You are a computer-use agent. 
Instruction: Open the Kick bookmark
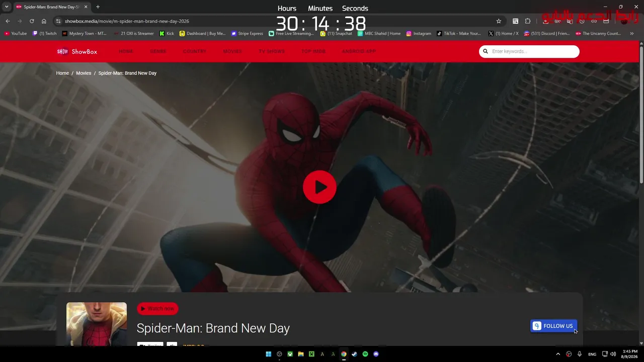(167, 34)
